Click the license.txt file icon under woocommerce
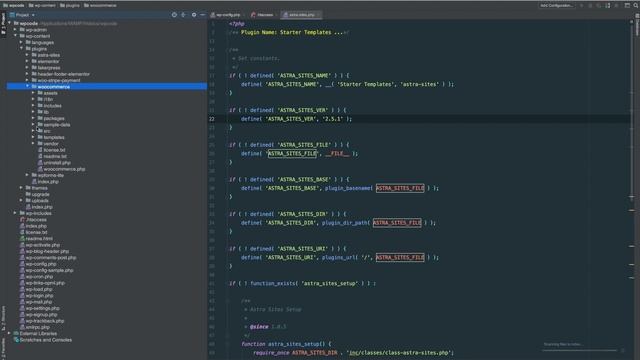 tap(40, 150)
